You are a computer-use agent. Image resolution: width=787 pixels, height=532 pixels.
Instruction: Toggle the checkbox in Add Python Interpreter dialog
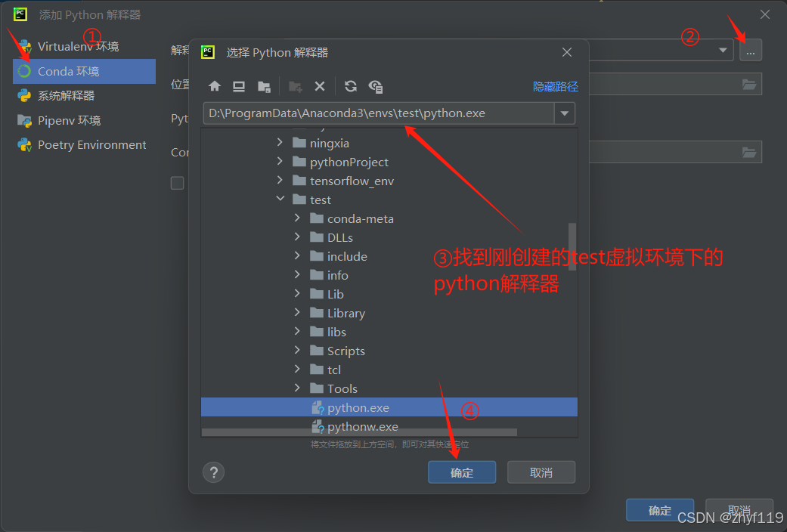click(x=177, y=183)
